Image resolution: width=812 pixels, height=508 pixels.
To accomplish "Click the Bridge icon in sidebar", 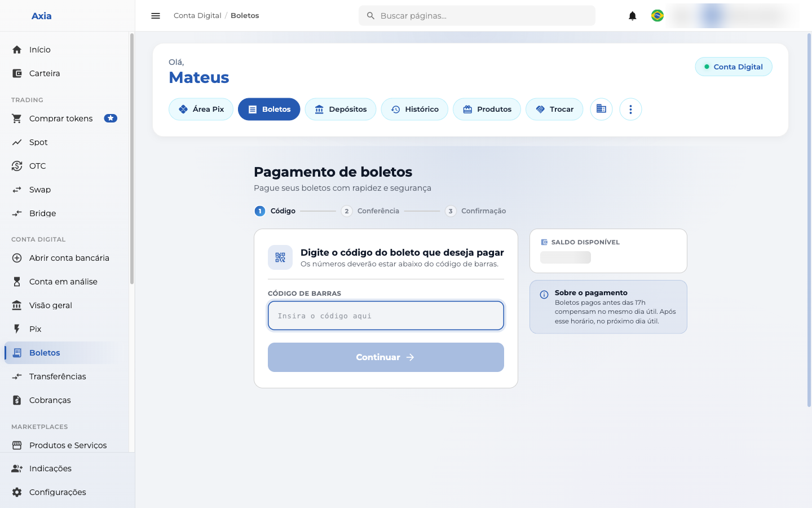I will click(17, 213).
